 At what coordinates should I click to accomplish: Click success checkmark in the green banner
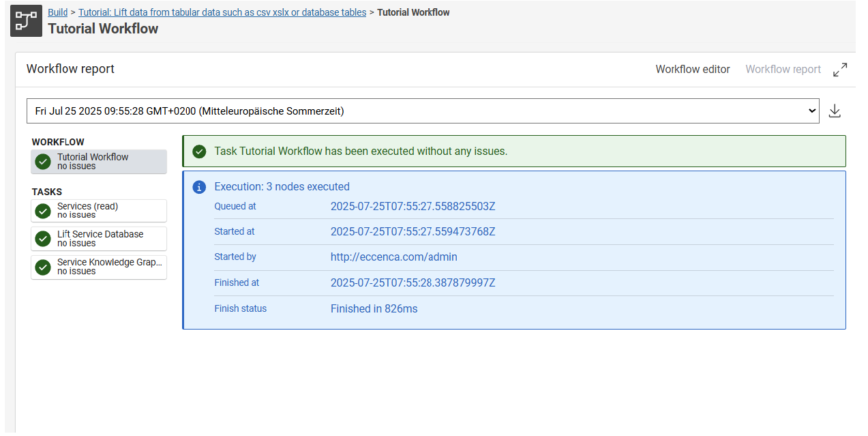pyautogui.click(x=199, y=151)
